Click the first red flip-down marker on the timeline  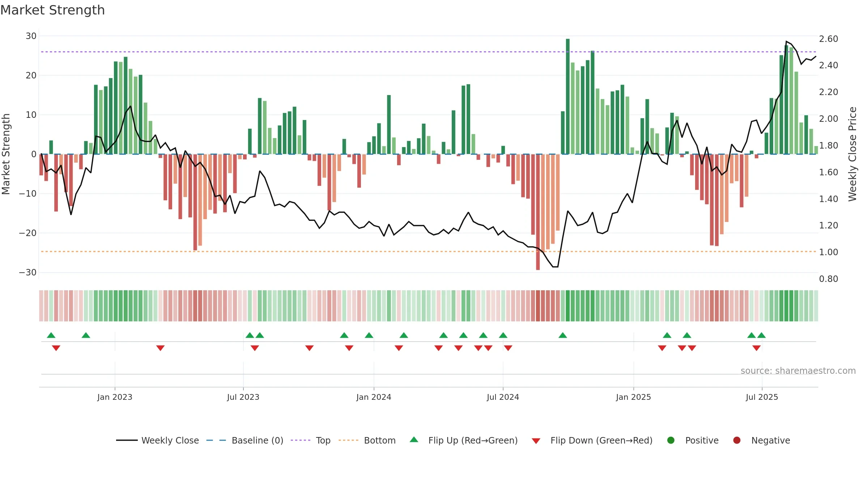tap(56, 348)
